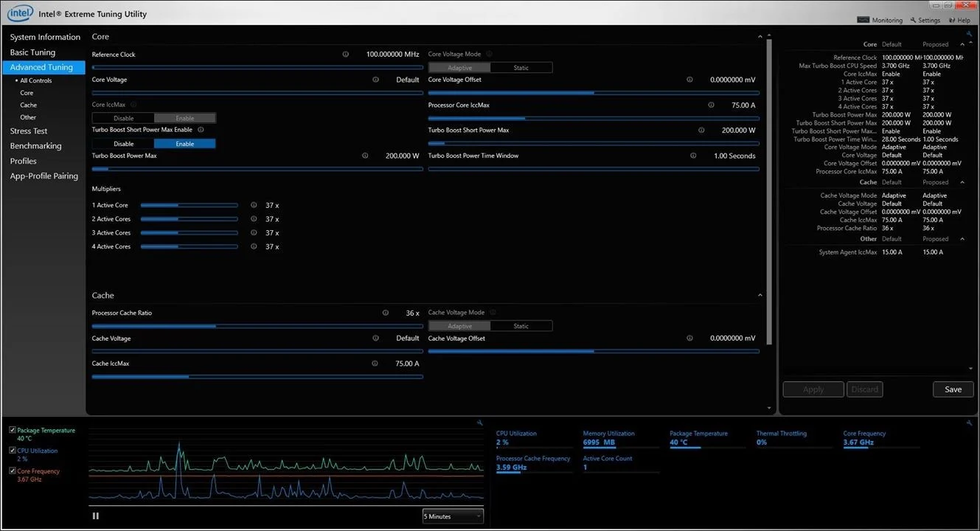980x531 pixels.
Task: Collapse the Cache section using its chevron
Action: coord(760,296)
